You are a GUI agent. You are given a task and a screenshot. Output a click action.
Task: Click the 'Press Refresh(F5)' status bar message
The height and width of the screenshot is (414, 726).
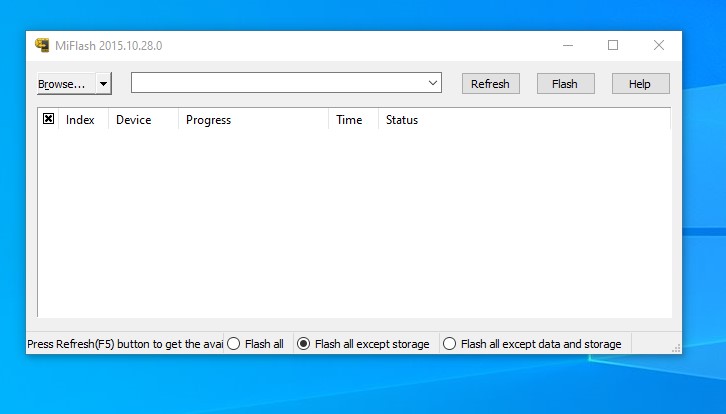pos(125,344)
